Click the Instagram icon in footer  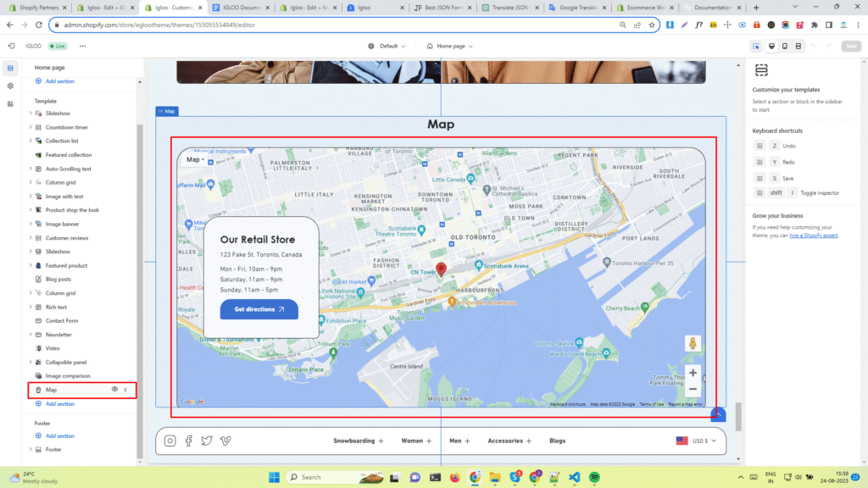170,441
